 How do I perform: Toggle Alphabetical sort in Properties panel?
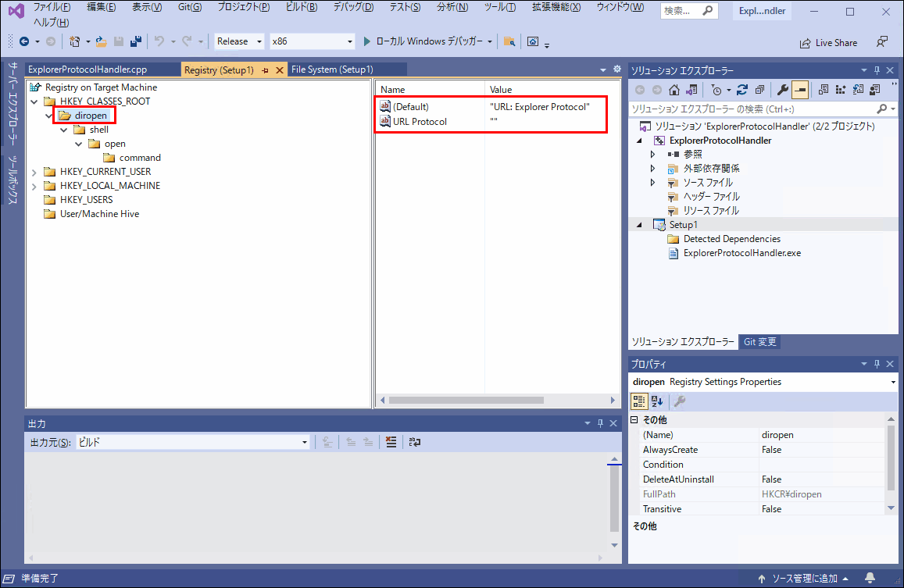657,401
